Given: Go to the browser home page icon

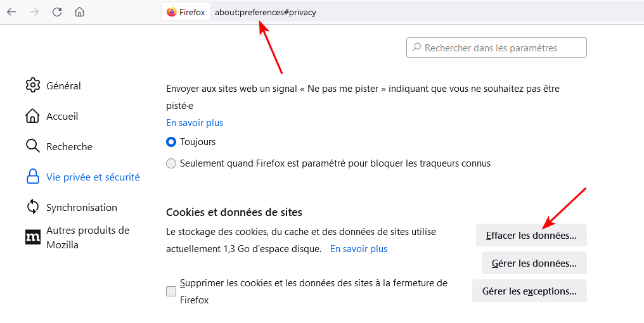Looking at the screenshot, I should tap(79, 12).
